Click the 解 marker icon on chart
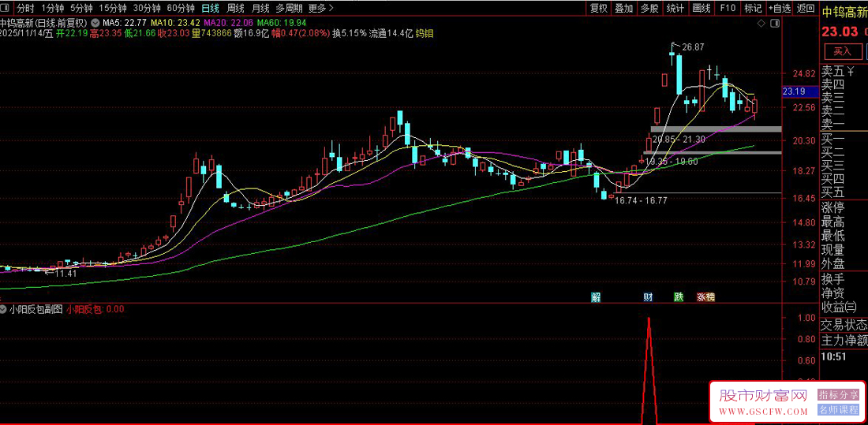 click(596, 297)
